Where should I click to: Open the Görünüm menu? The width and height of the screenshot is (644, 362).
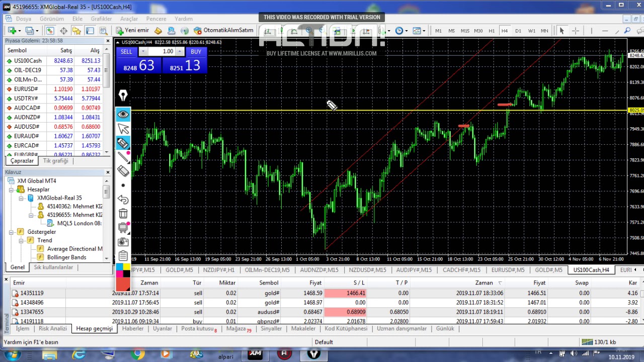51,19
